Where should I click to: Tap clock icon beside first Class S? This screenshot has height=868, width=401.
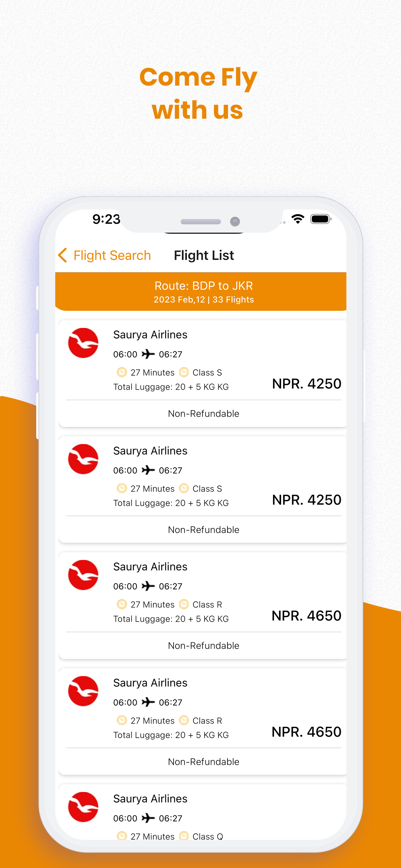[x=184, y=372]
